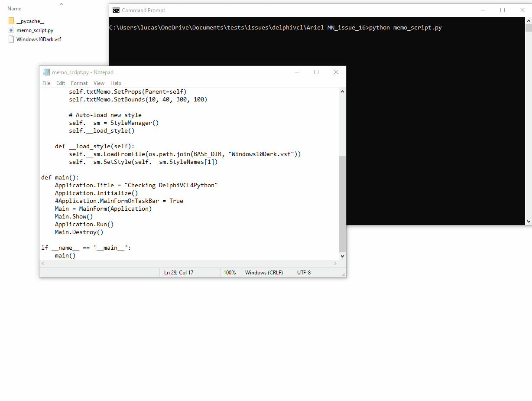The image size is (532, 401).
Task: Click the memo_script.py Python file icon
Action: pyautogui.click(x=10, y=30)
